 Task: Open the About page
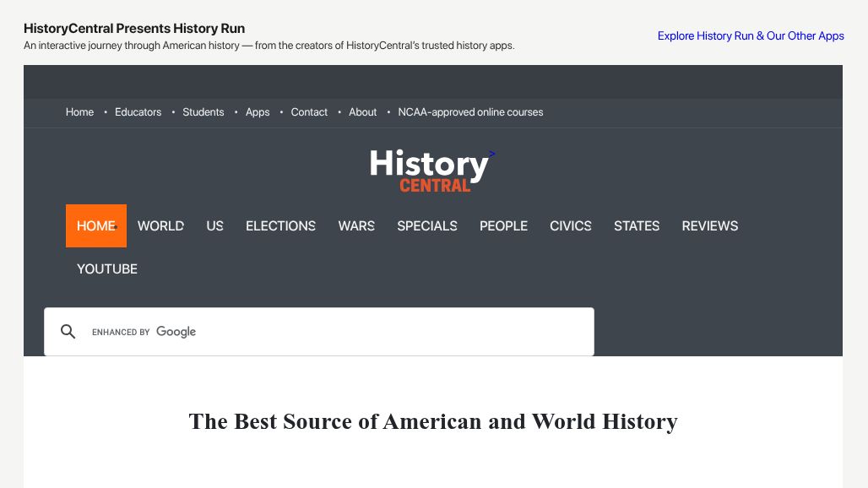pos(362,111)
